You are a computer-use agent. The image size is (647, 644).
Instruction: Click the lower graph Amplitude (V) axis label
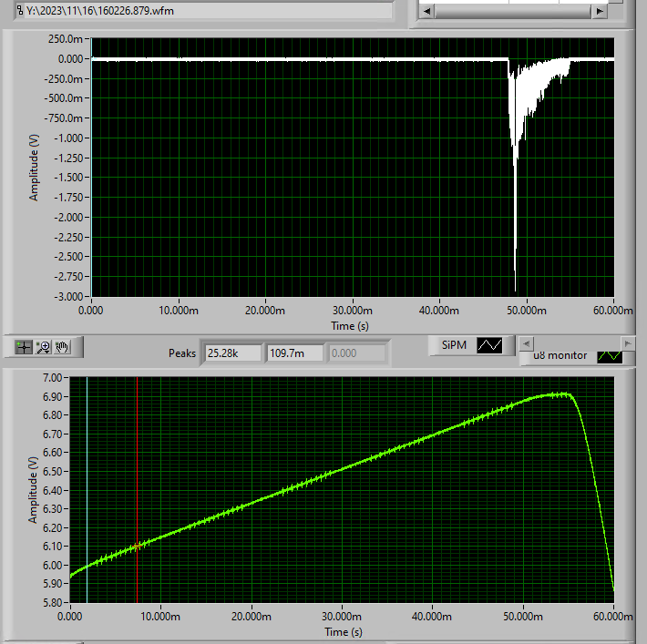(x=33, y=490)
